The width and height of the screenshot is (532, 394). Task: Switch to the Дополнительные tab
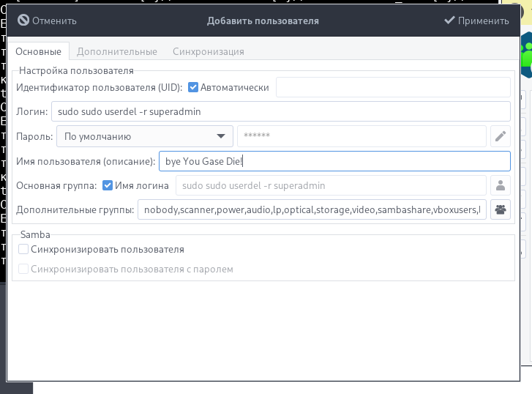pos(117,52)
